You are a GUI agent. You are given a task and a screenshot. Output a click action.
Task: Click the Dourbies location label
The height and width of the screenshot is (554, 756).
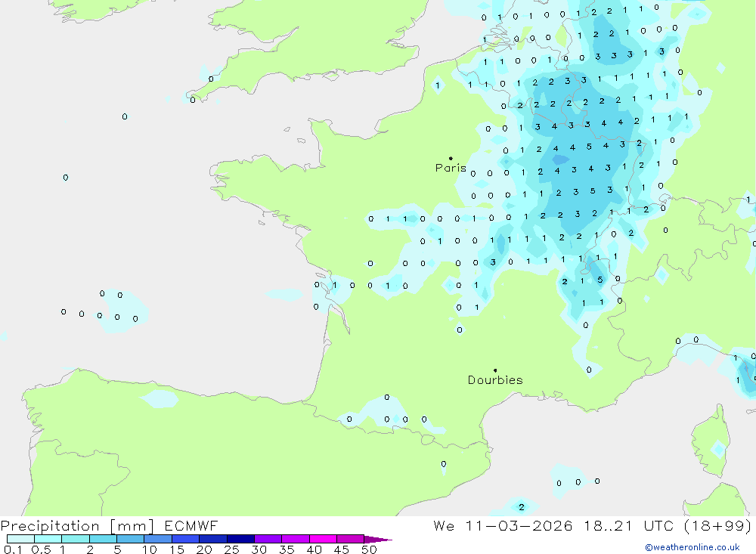(x=495, y=380)
